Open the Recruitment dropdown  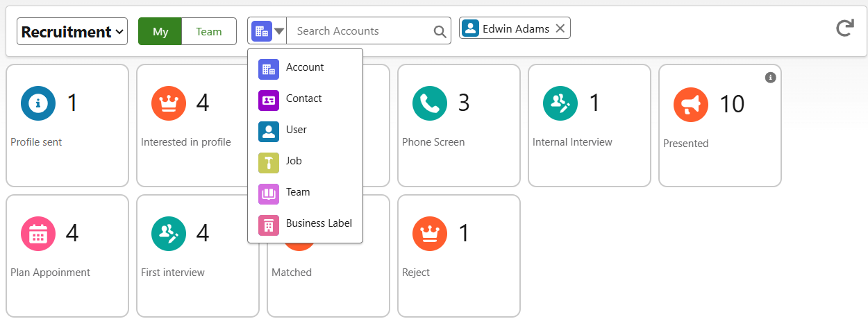pyautogui.click(x=72, y=31)
